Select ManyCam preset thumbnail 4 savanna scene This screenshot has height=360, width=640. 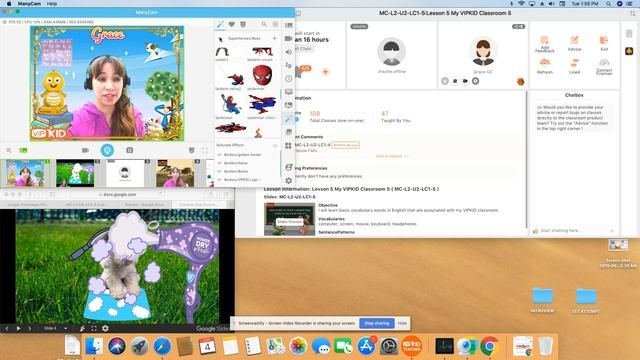(x=175, y=173)
